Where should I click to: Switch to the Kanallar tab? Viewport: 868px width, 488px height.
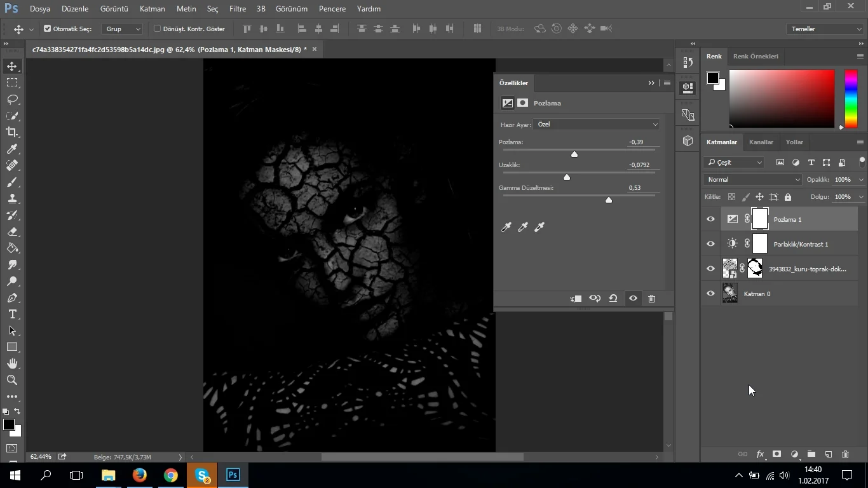coord(761,142)
